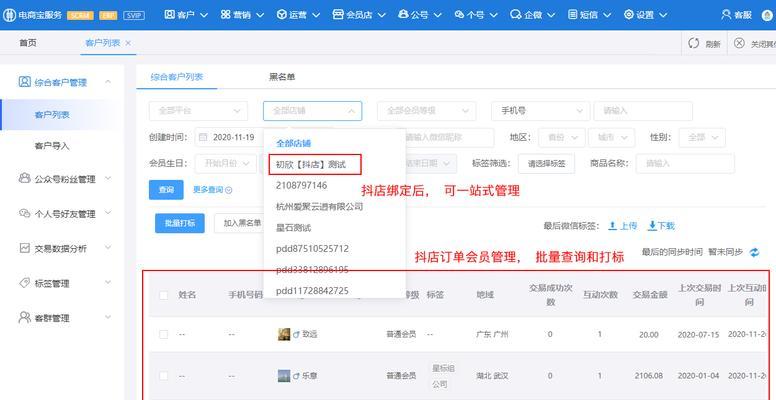Open the 客户 top menu
The height and width of the screenshot is (400, 776).
coord(186,15)
